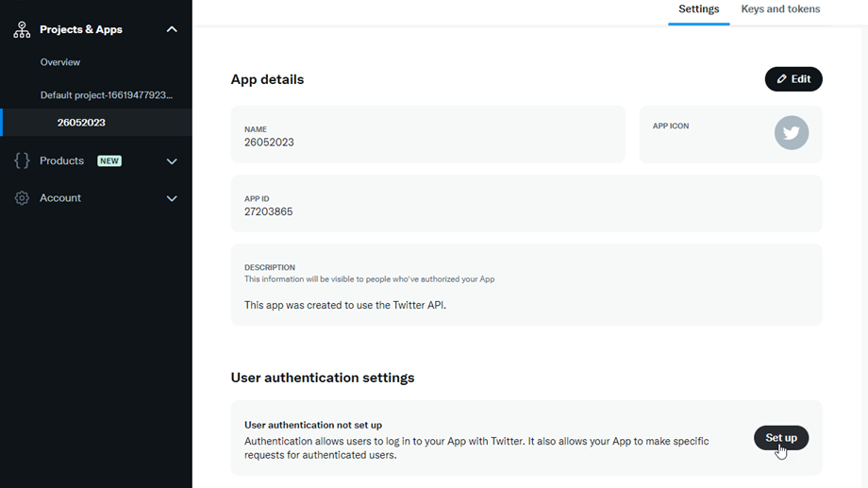
Task: Click the Products curly braces icon
Action: (22, 161)
